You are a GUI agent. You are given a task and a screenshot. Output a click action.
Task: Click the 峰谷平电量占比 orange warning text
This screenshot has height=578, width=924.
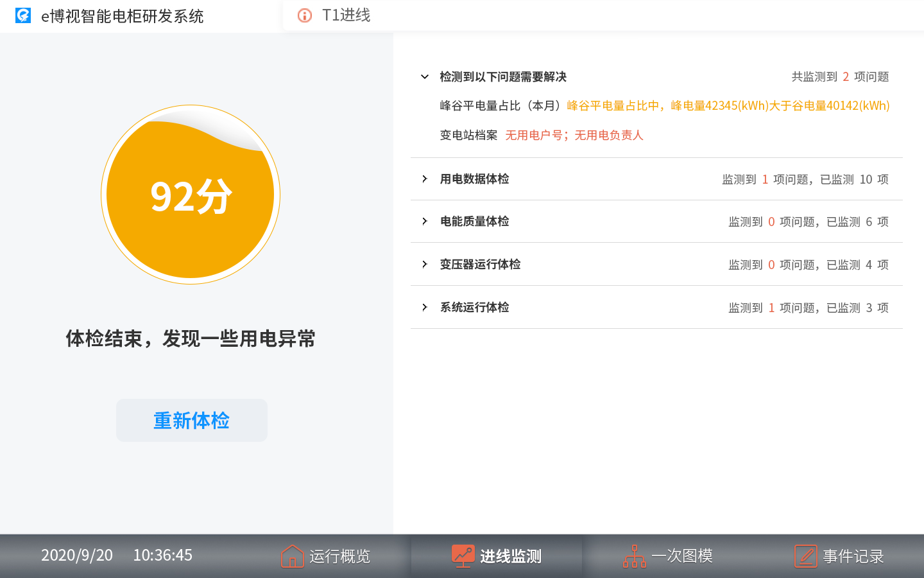click(728, 106)
